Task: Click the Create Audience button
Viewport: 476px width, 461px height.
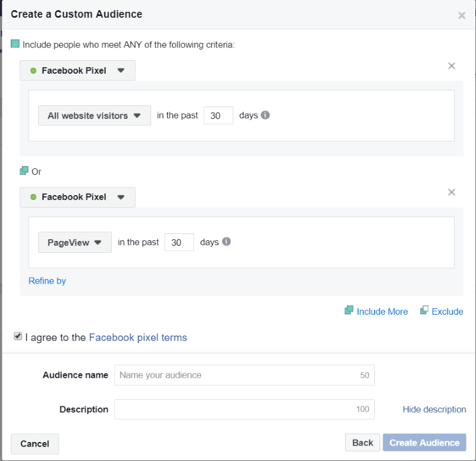Action: coord(424,443)
